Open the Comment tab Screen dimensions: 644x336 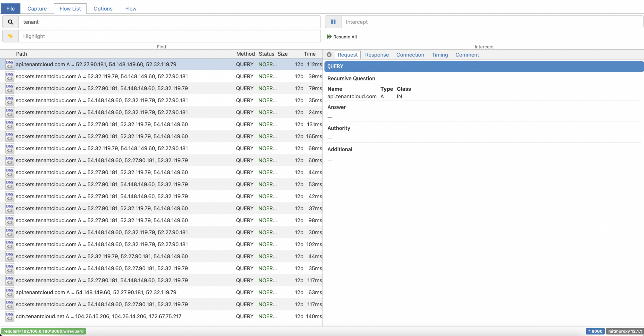(467, 55)
